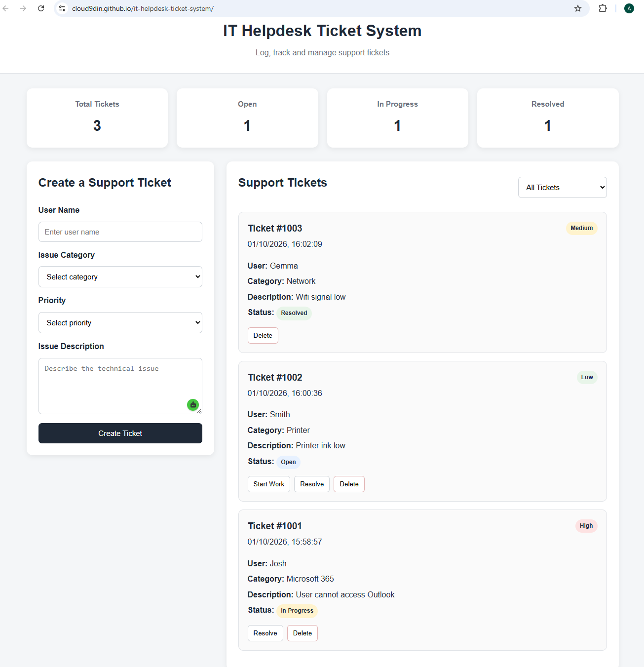Reload the page with refresh icon

(x=41, y=8)
